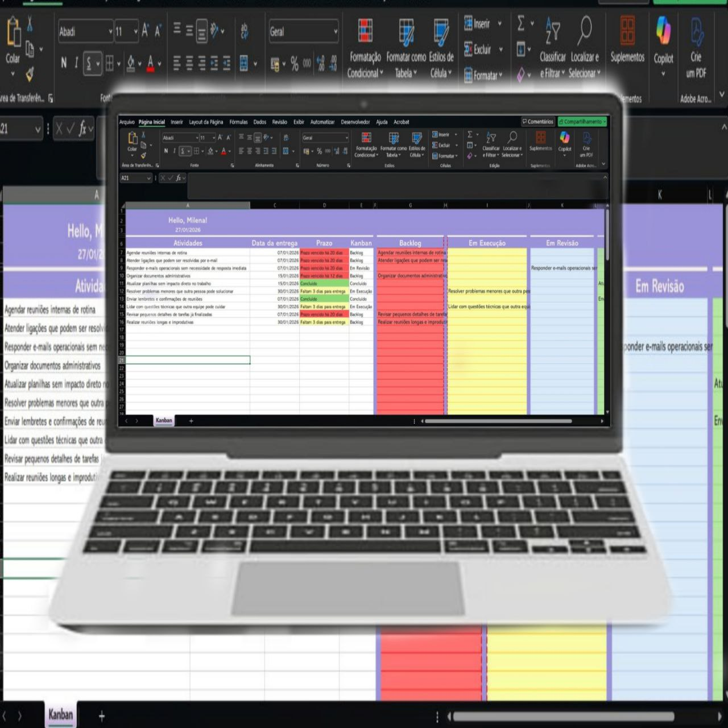This screenshot has width=728, height=728.
Task: Switch to the Inserir tab on laptop screen
Action: point(177,122)
